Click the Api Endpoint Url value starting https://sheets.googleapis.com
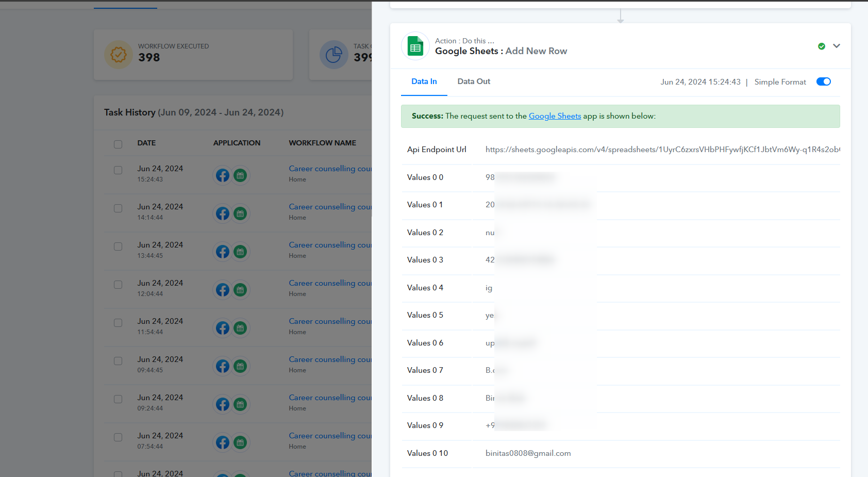 click(x=663, y=150)
